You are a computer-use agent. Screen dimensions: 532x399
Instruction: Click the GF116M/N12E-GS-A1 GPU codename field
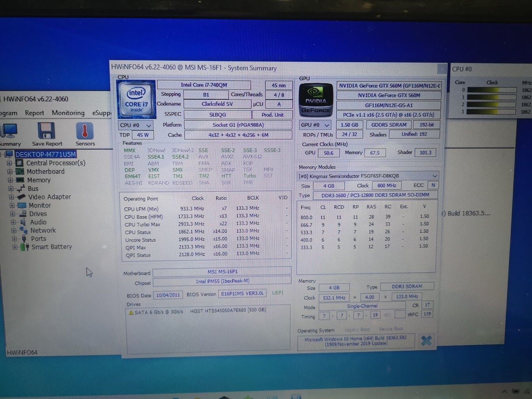point(389,105)
